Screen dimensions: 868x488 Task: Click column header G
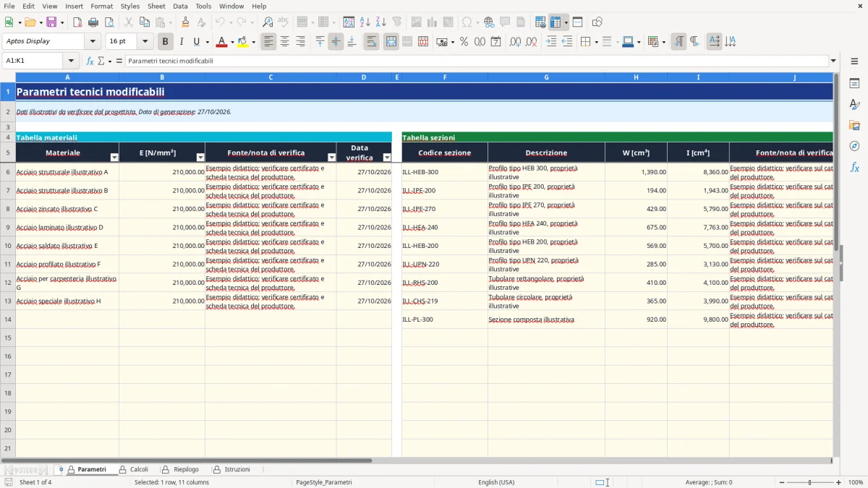point(546,77)
